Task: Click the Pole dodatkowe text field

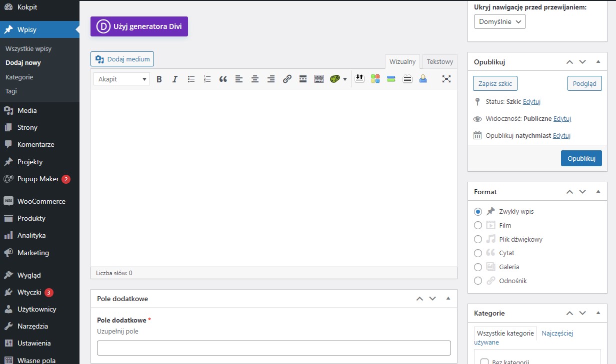Action: pos(273,348)
